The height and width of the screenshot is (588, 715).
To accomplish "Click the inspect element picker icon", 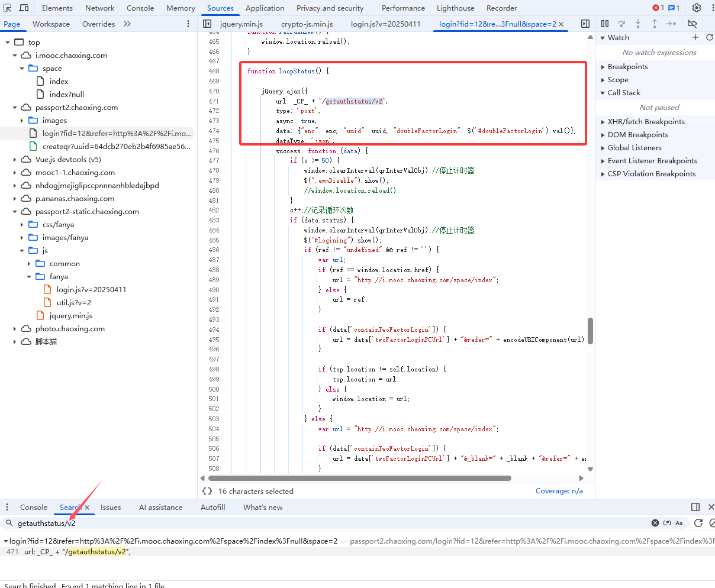I will (8, 8).
